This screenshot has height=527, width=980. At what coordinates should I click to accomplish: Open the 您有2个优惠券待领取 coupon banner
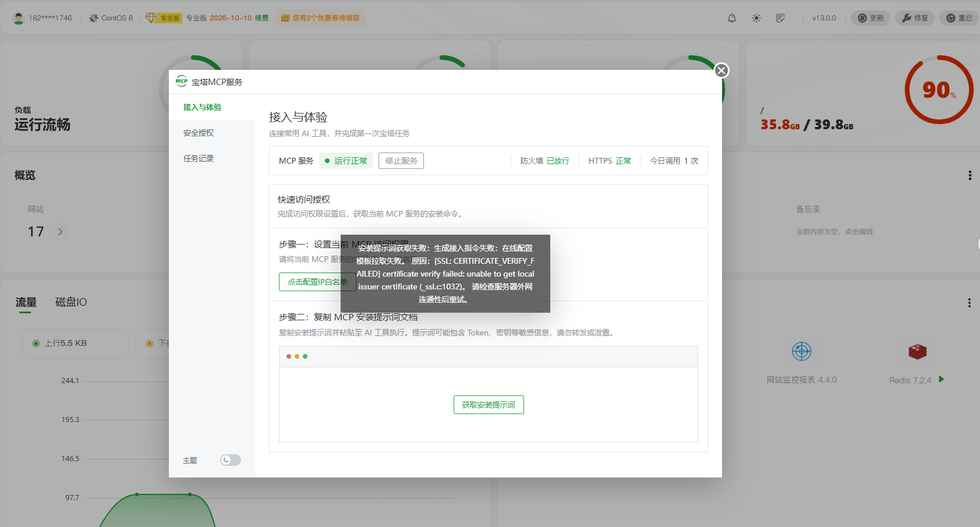click(x=320, y=18)
